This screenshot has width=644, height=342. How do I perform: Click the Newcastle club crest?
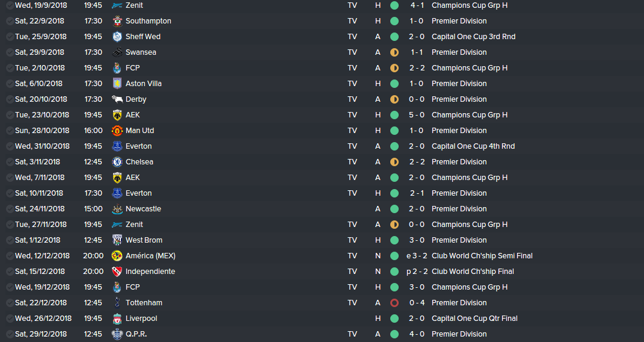(x=117, y=209)
